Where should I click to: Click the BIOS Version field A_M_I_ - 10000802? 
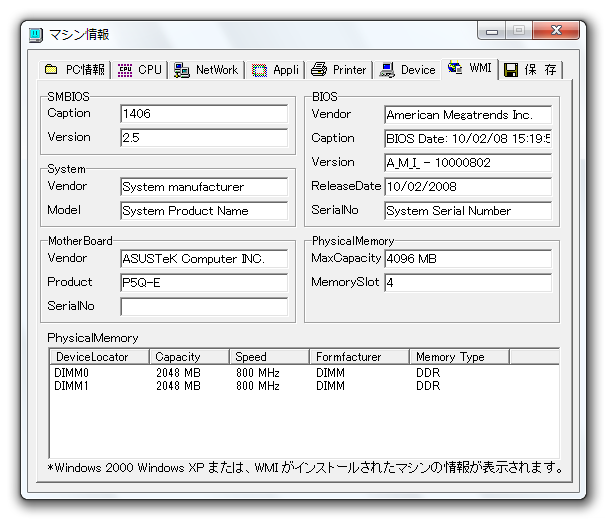pos(468,163)
